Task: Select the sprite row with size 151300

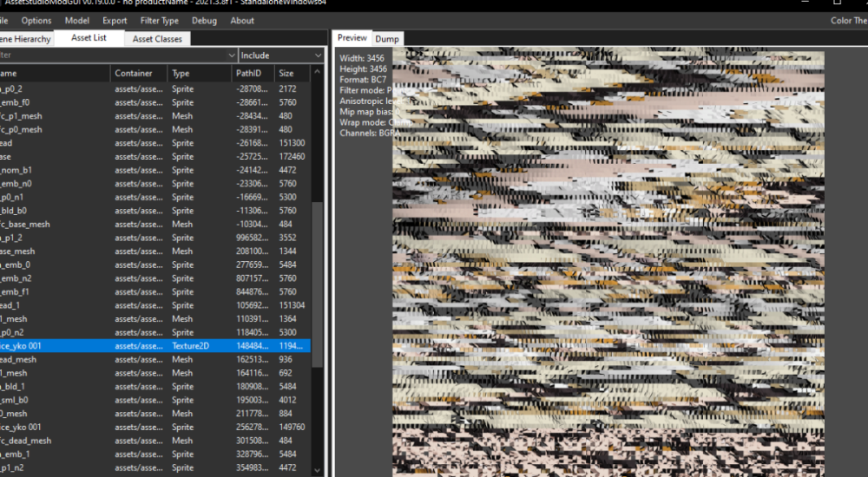Action: pos(155,143)
